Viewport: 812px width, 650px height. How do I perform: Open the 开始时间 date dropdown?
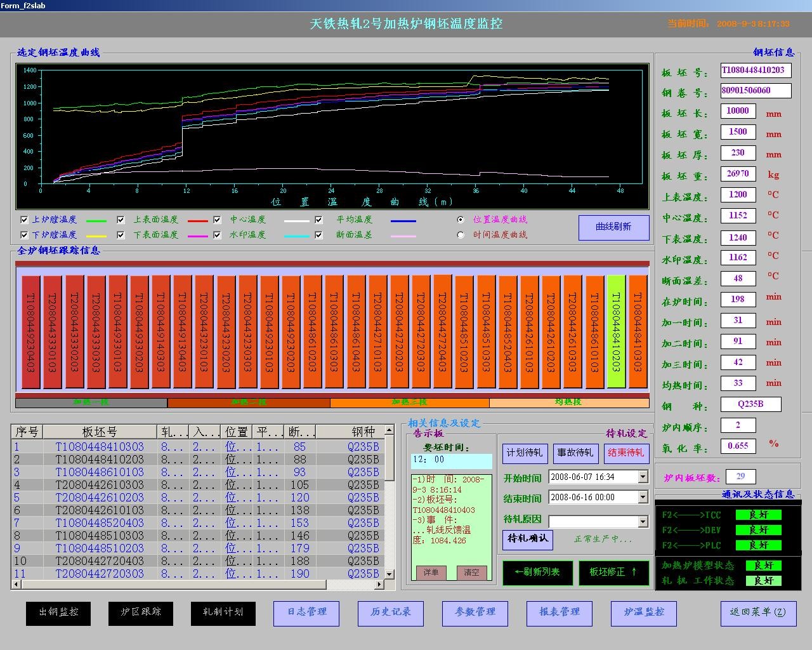click(643, 477)
